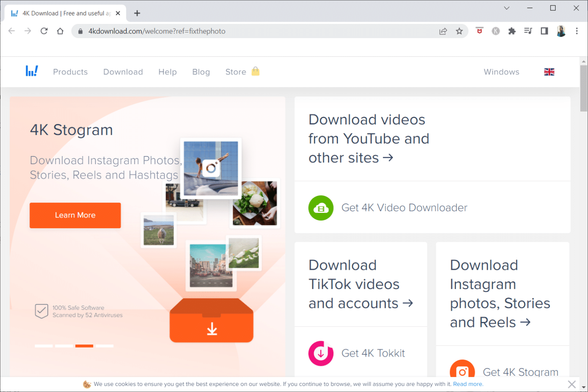
Task: Reload the page with refresh icon
Action: (44, 31)
